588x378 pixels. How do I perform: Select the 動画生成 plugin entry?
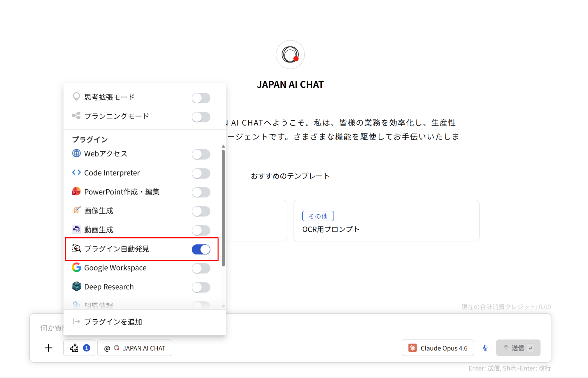pos(99,230)
